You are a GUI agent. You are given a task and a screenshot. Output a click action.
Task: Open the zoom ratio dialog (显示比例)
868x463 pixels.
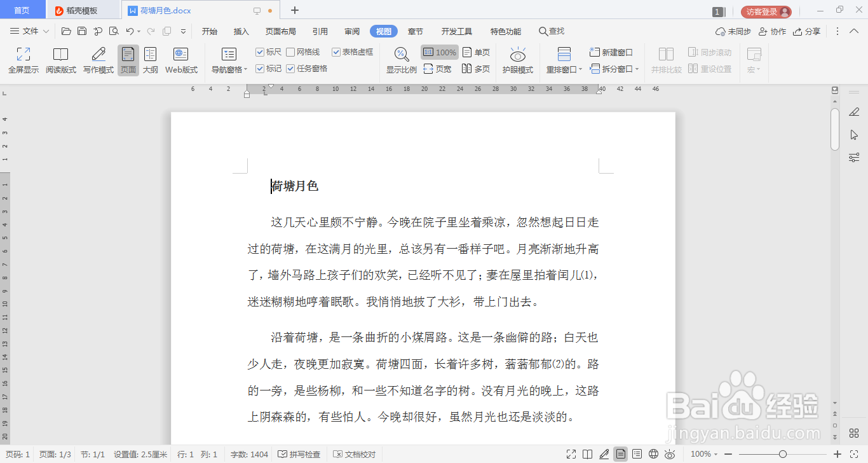tap(402, 60)
